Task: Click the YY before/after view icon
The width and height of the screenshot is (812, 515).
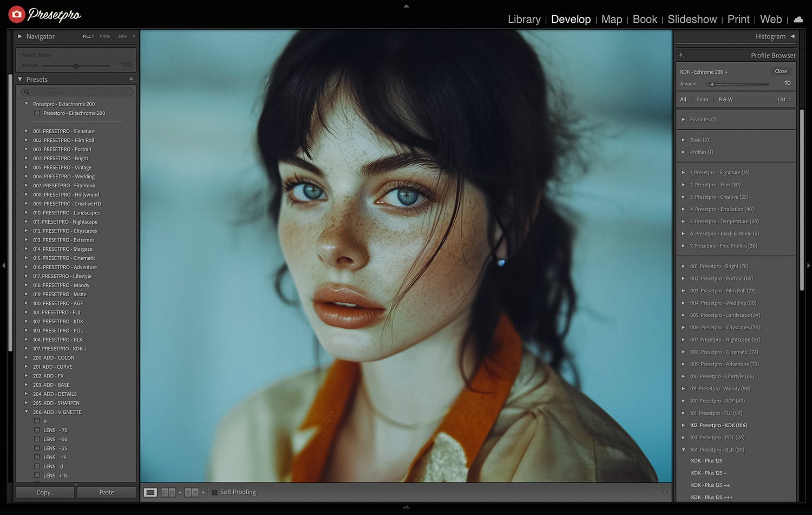Action: [x=191, y=492]
